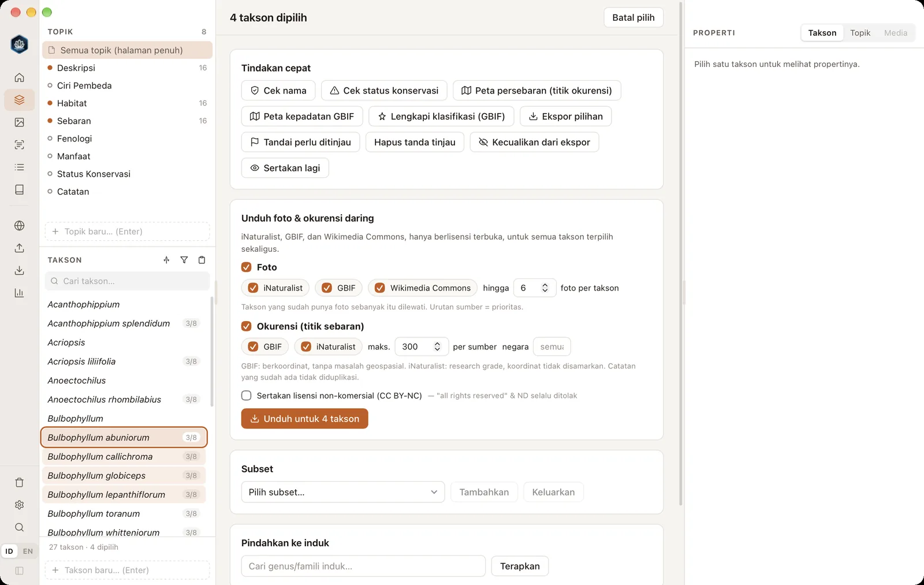Click the download icon in sidebar
The image size is (924, 585).
coord(19,270)
